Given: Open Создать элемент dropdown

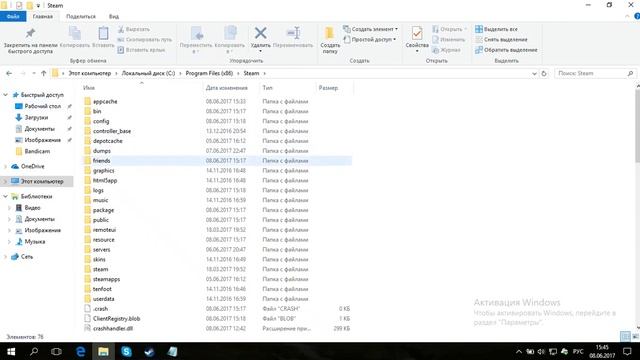Looking at the screenshot, I should click(x=371, y=29).
